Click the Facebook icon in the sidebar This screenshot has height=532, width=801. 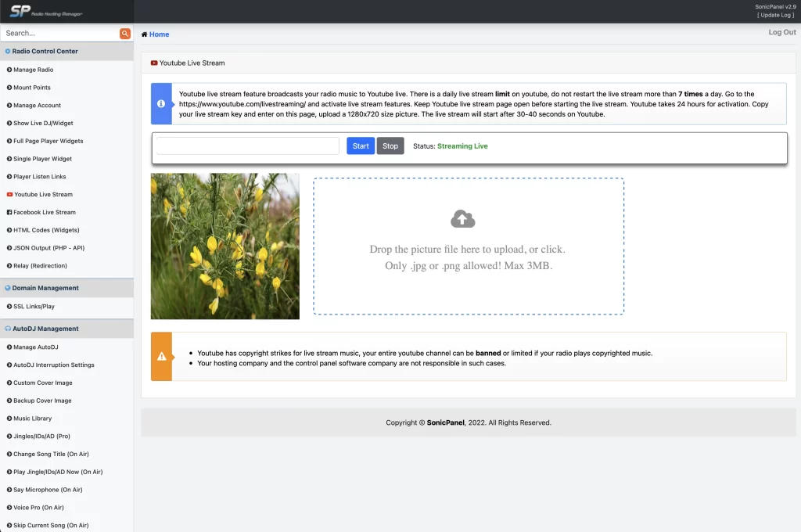point(9,212)
